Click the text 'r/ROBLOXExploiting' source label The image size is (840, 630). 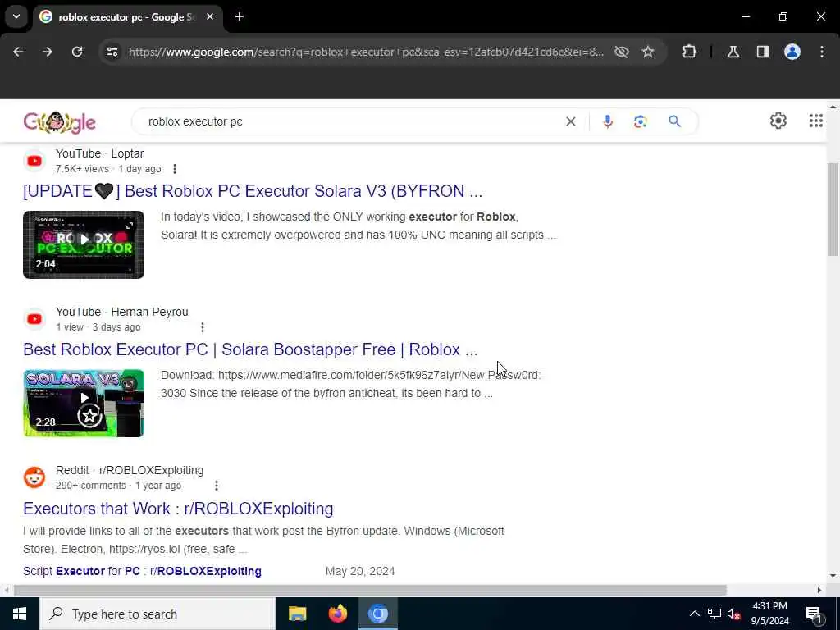click(x=151, y=470)
